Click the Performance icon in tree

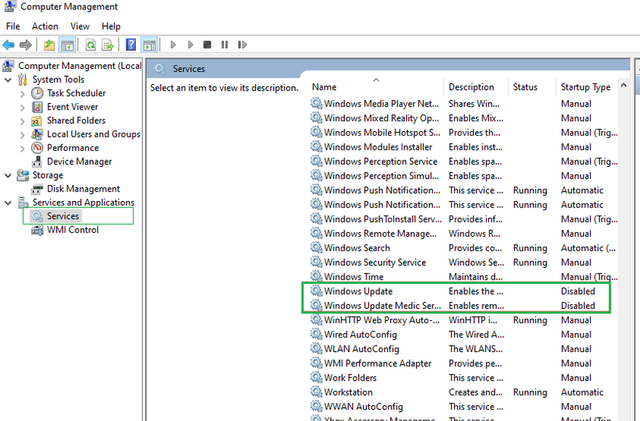tap(37, 148)
